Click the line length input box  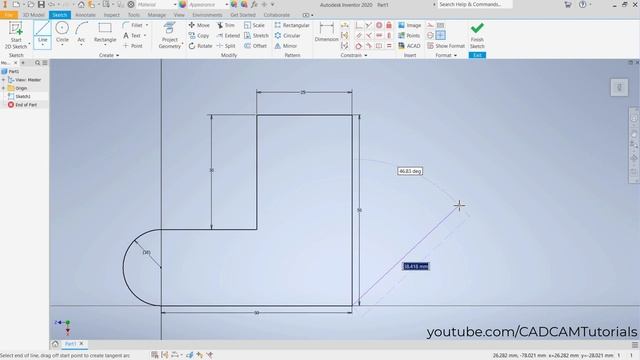tap(416, 267)
